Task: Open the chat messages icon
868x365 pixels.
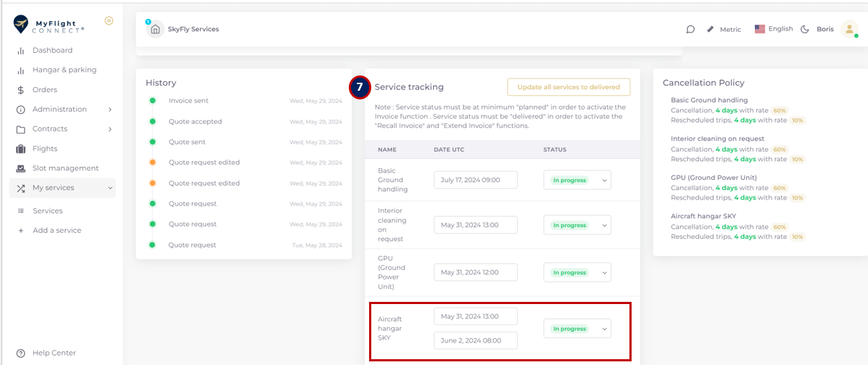Action: click(690, 29)
